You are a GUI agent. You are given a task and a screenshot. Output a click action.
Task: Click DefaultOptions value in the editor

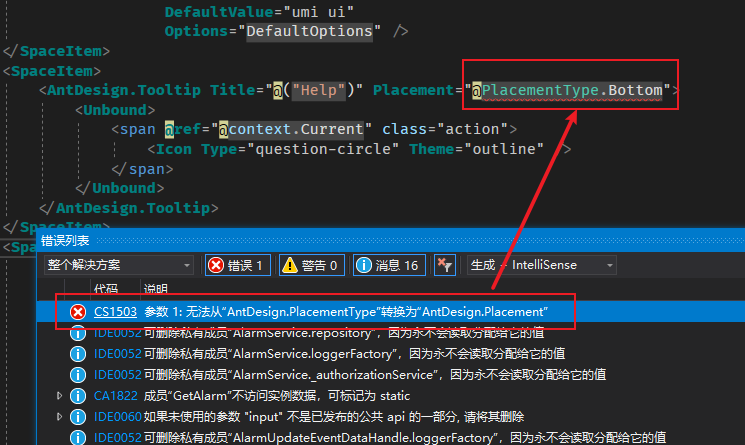[x=309, y=31]
